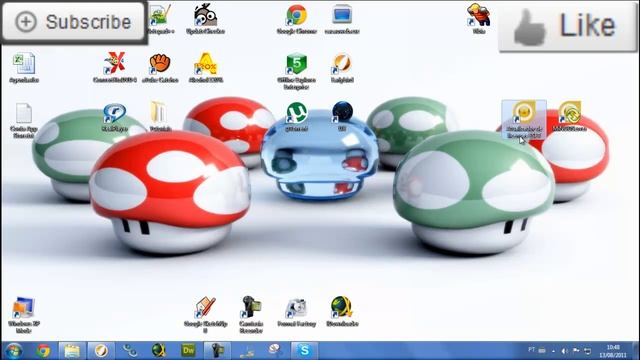Screen dimensions: 640x360
Task: Switch to Ladybird orange swirl taskbar app
Action: 101,351
